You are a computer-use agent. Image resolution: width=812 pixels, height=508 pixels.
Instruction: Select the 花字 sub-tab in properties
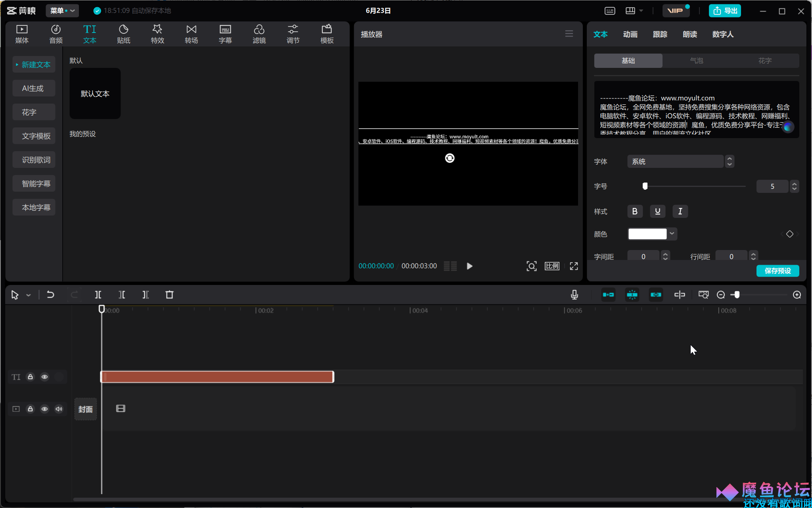(765, 61)
